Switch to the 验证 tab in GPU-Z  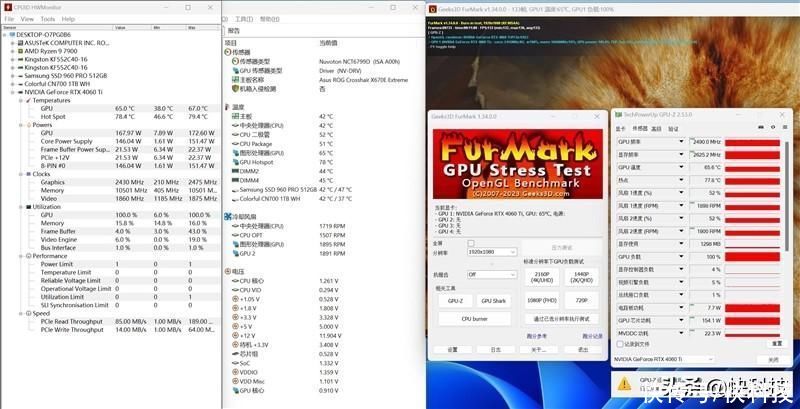(x=673, y=129)
